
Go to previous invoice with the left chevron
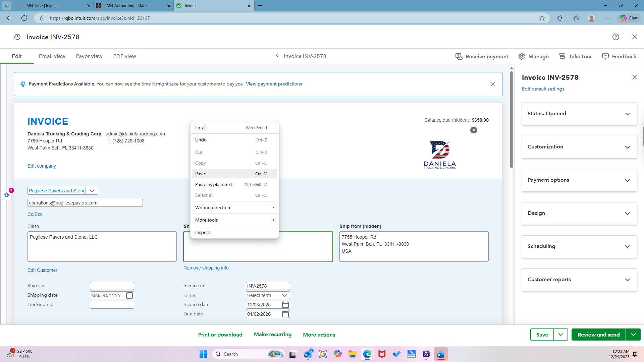[x=277, y=56]
